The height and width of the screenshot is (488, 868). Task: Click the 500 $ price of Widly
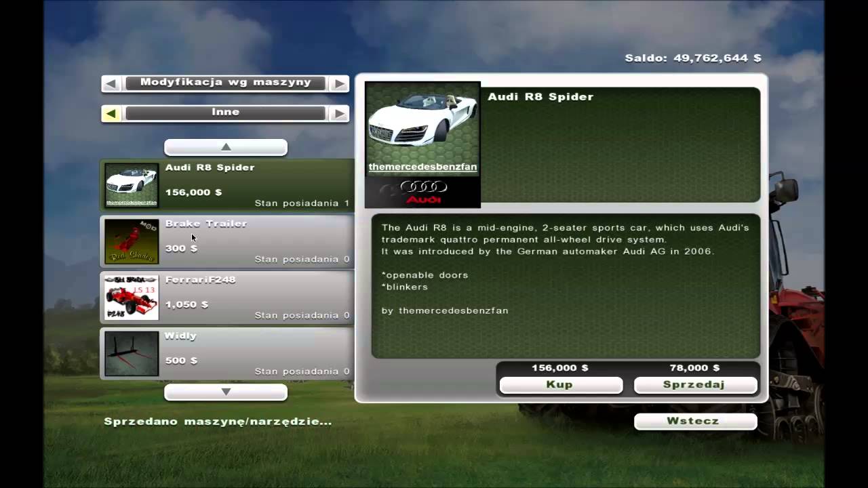(181, 361)
